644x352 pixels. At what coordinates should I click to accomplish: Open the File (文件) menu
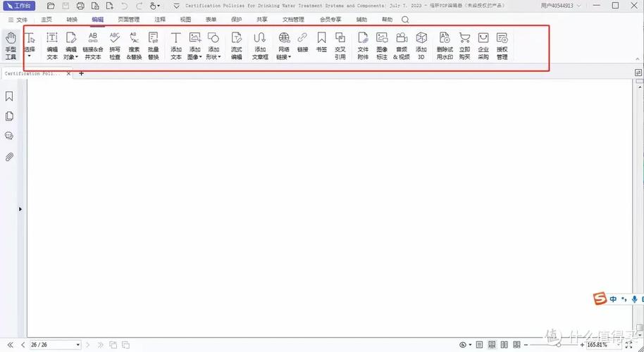click(18, 20)
